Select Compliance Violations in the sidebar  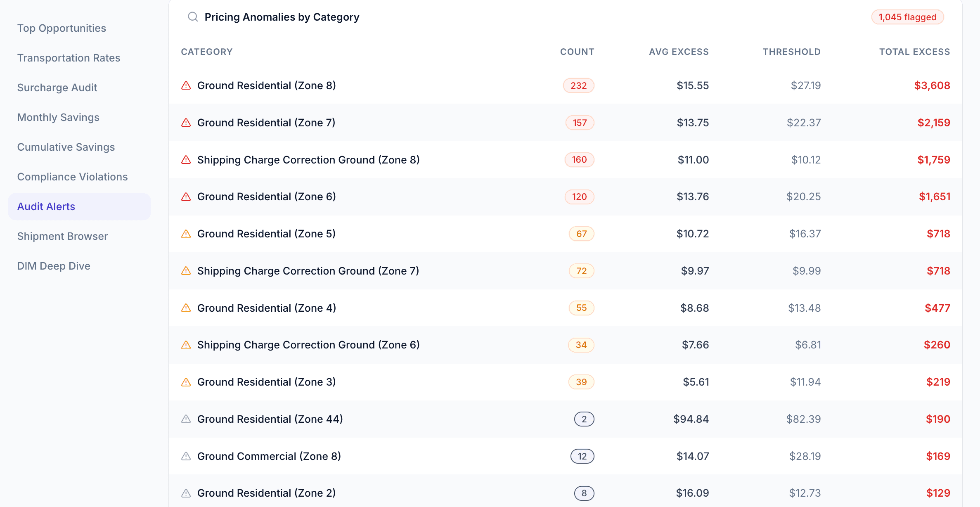coord(72,177)
